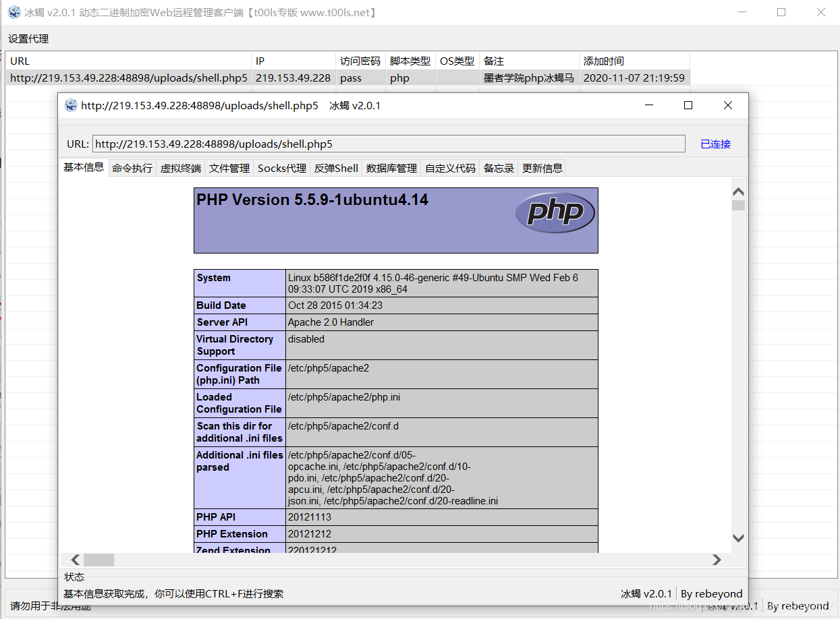Switch to the 基本信息 tab

click(84, 167)
